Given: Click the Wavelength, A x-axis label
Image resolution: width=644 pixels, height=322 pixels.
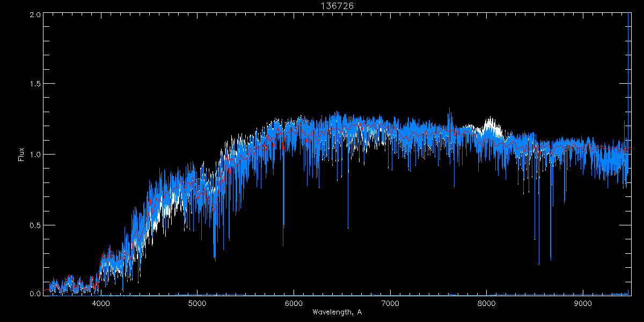Looking at the screenshot, I should click(x=337, y=312).
